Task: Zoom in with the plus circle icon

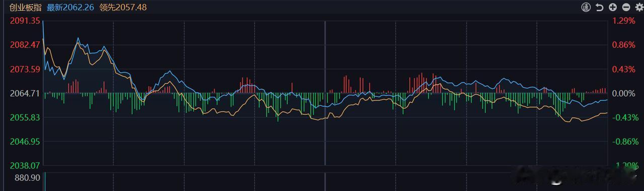Action: coord(612,7)
